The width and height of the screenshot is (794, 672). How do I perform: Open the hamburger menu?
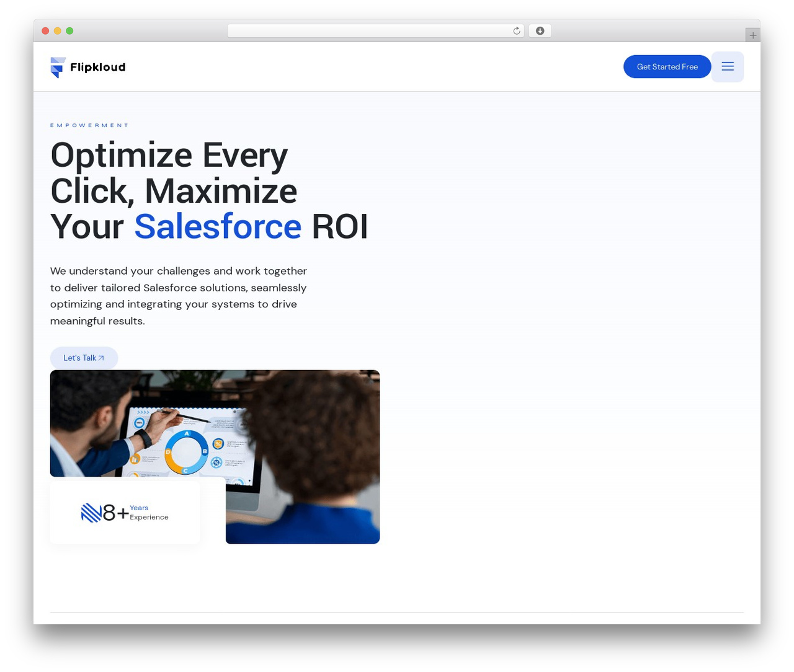(728, 67)
